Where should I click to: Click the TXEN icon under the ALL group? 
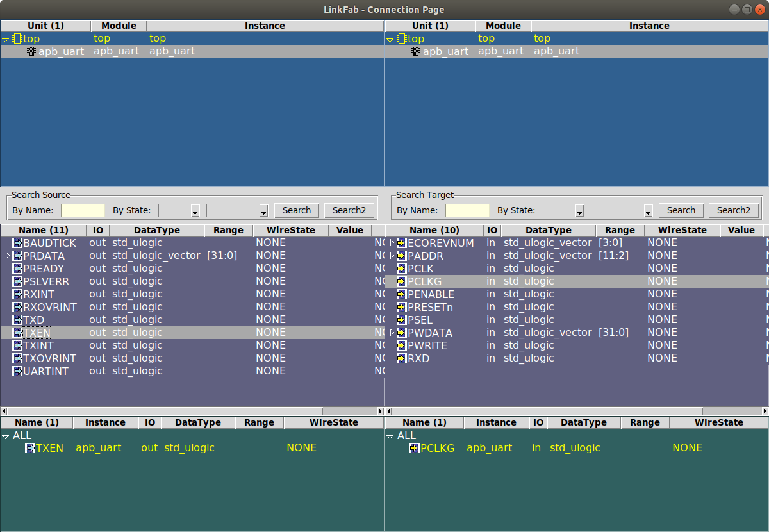[30, 448]
